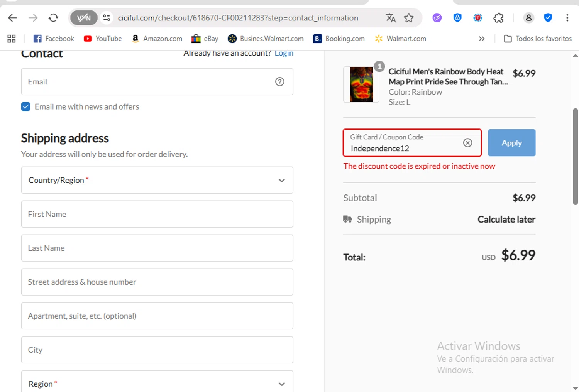Clear the coupon code with the X icon
The width and height of the screenshot is (579, 392).
467,143
